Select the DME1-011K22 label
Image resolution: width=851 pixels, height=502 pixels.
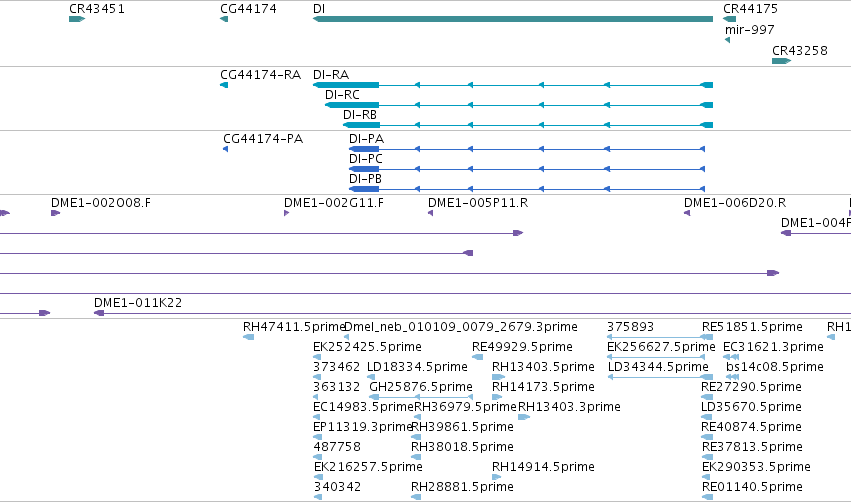138,303
